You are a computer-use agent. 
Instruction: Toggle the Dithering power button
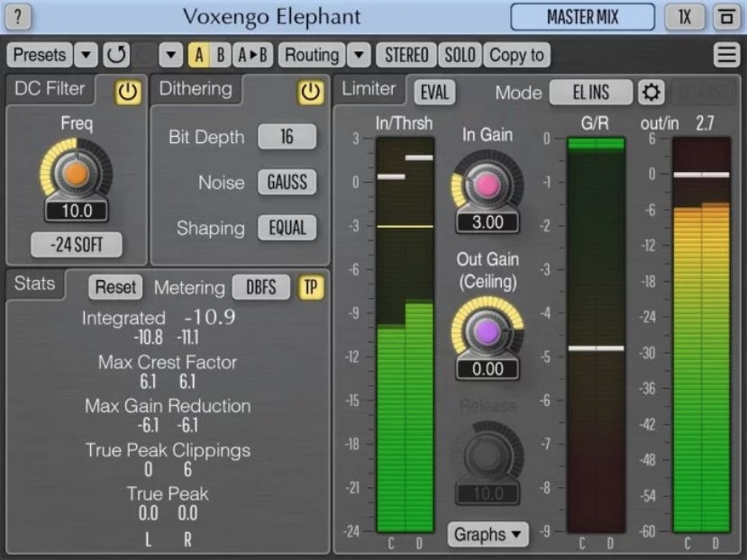click(311, 91)
